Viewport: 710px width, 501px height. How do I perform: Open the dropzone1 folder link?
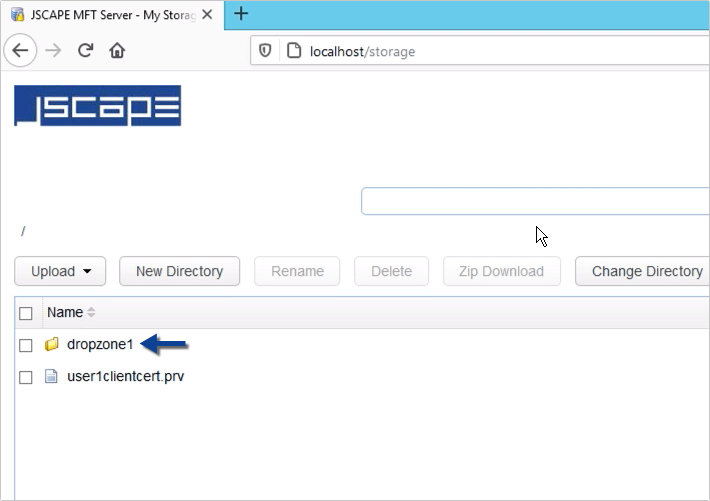point(100,345)
